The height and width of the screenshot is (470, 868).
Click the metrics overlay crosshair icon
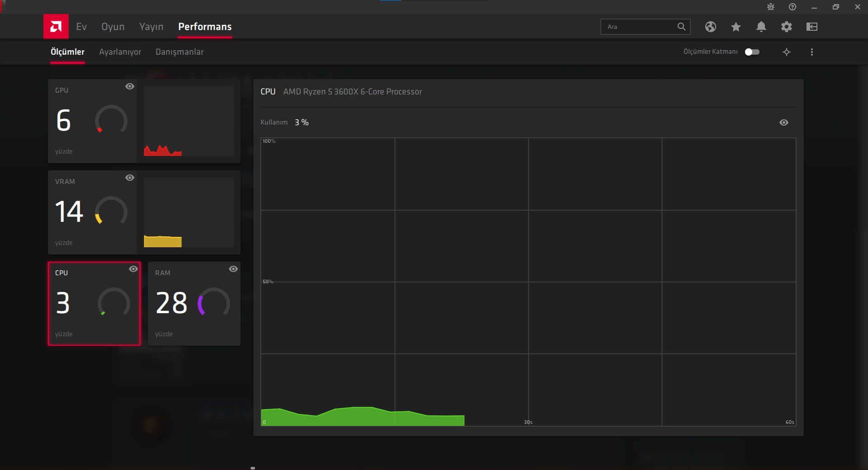[787, 52]
